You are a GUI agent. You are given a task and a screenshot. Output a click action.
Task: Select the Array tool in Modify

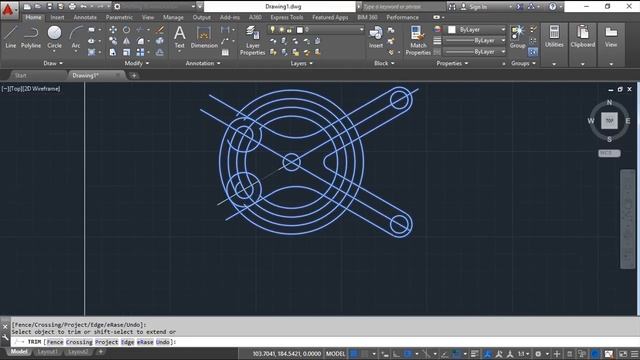(140, 52)
